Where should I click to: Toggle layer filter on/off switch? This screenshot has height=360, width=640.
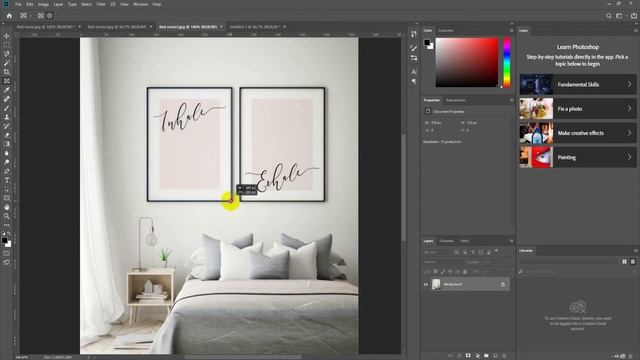tap(497, 251)
